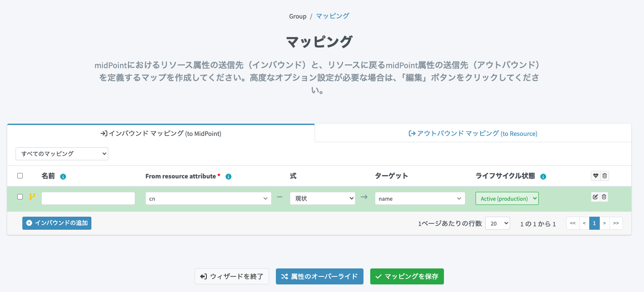Toggle the select-all checkbox in table header
Screen dimensions: 644x292
pos(20,176)
